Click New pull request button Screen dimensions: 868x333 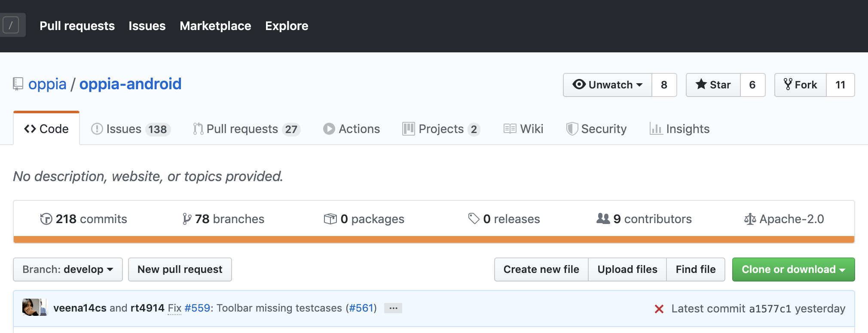click(180, 269)
